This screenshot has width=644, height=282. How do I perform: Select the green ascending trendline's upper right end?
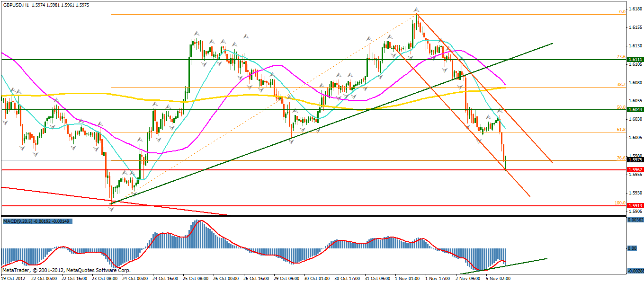click(552, 44)
